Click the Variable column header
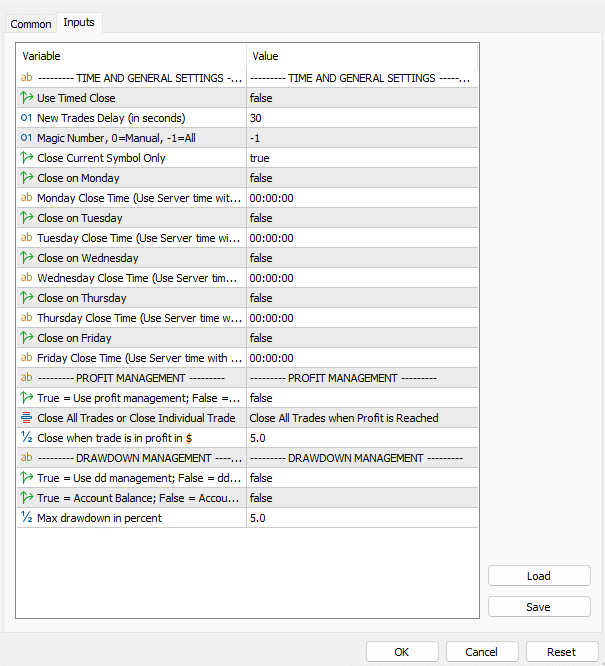The image size is (605, 666). [131, 56]
